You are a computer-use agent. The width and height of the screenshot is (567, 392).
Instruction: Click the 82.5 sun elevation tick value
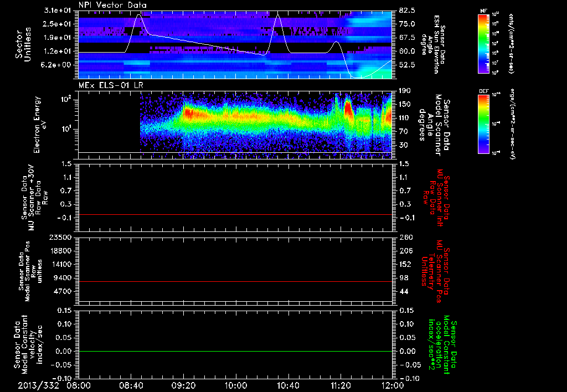pos(407,11)
